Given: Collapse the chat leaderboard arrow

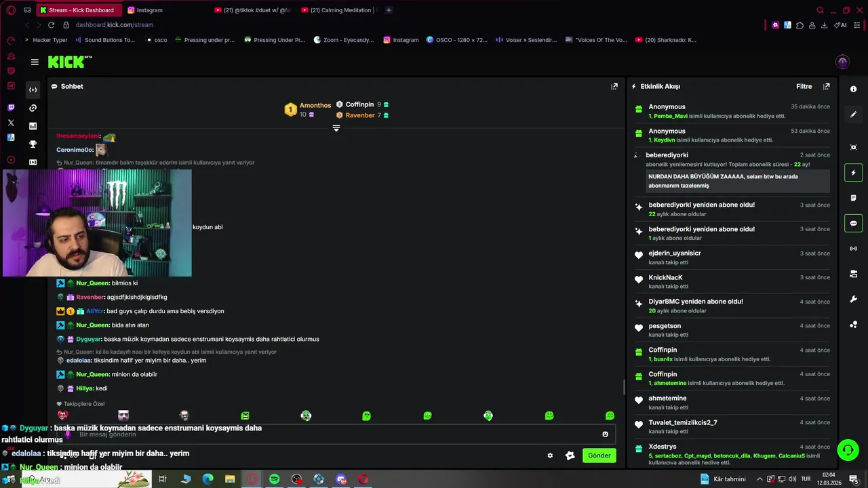Looking at the screenshot, I should pos(336,128).
